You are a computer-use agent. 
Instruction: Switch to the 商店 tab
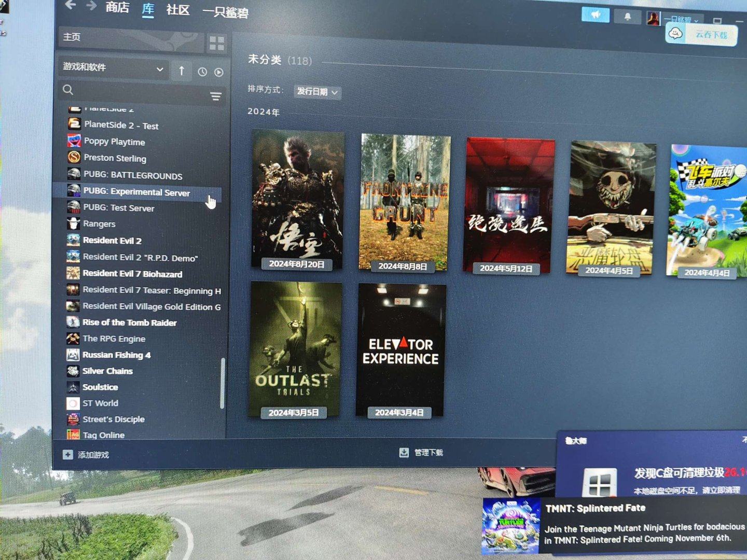[117, 7]
